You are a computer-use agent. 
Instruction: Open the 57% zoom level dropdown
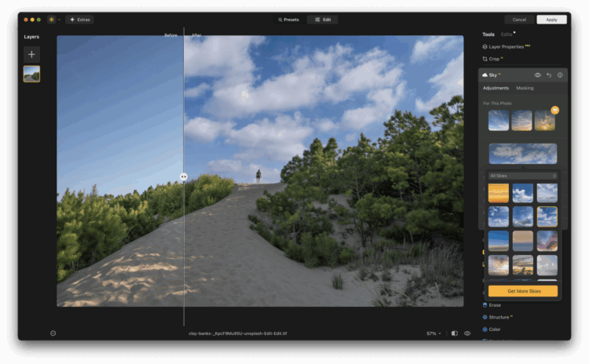pos(434,333)
